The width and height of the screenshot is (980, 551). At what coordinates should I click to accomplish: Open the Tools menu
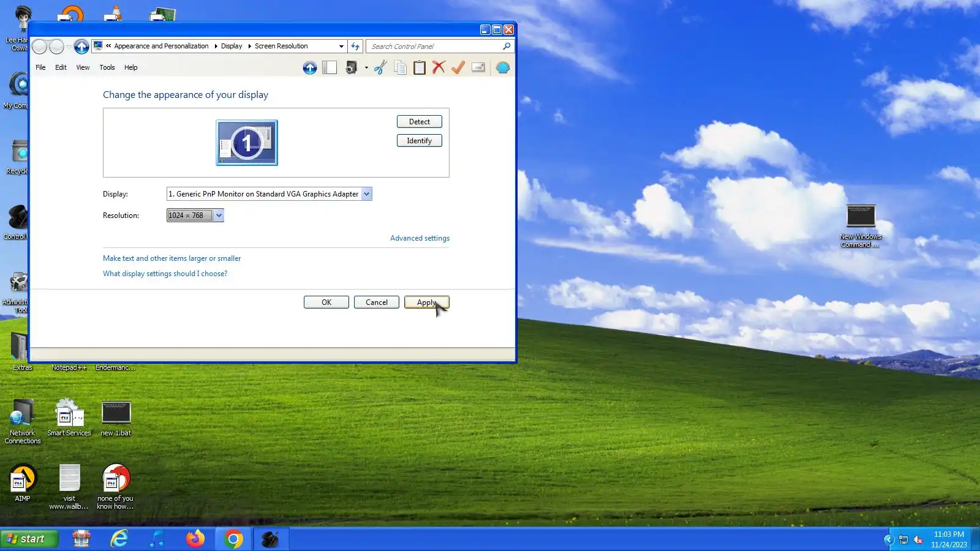coord(107,68)
